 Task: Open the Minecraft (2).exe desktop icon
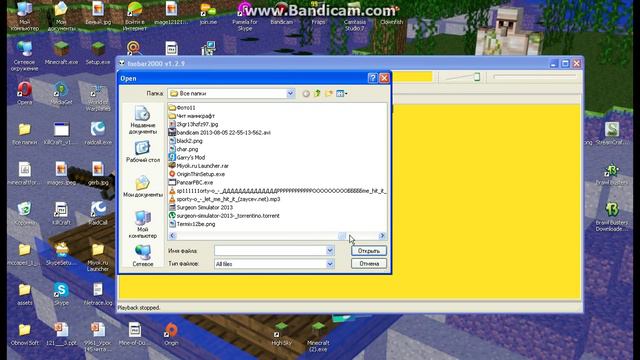click(318, 337)
